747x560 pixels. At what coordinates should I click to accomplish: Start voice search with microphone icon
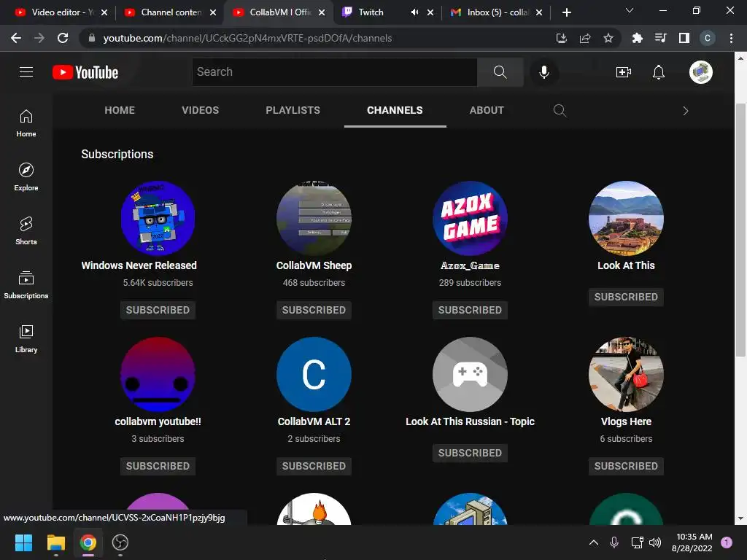point(544,72)
